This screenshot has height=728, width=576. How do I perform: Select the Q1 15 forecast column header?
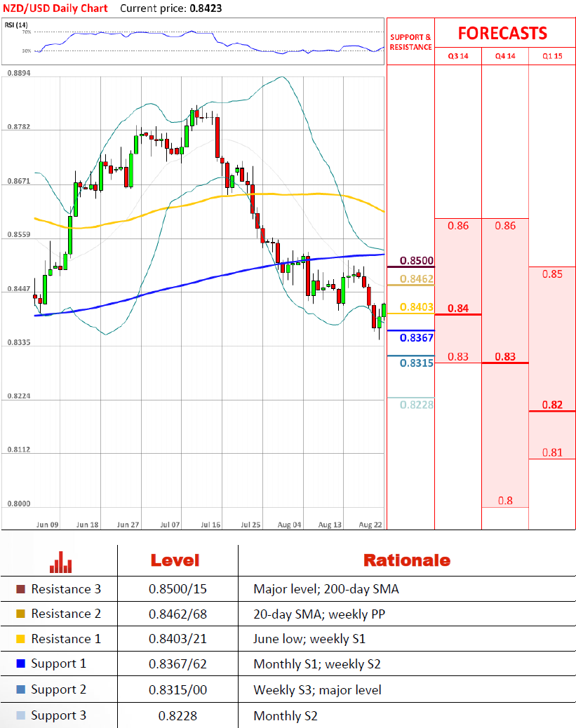click(552, 56)
